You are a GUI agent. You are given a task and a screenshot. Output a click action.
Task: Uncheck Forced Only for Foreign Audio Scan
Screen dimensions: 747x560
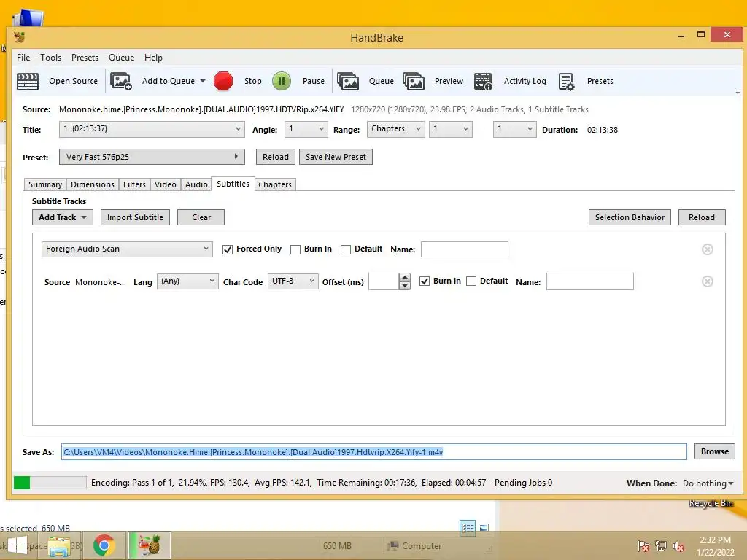pos(228,249)
